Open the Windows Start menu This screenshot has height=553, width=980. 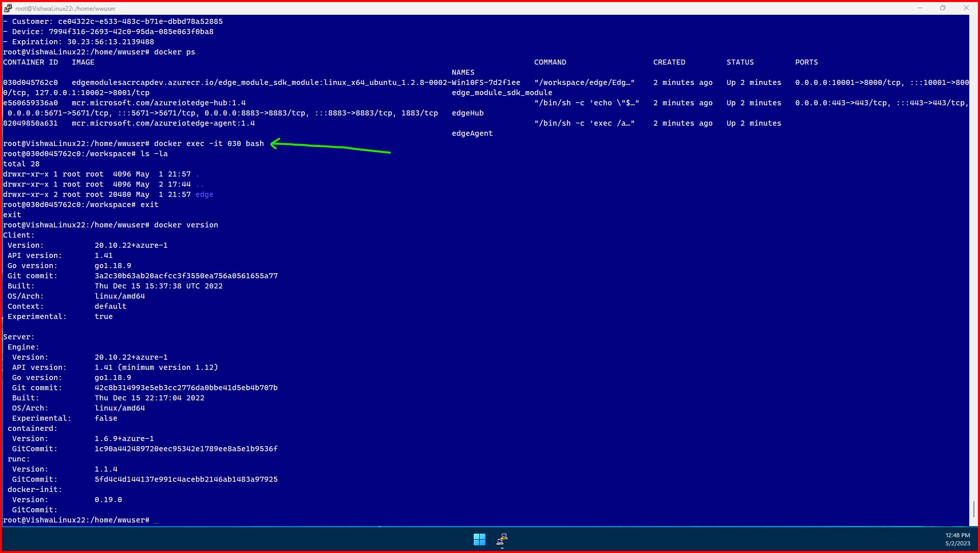point(479,539)
